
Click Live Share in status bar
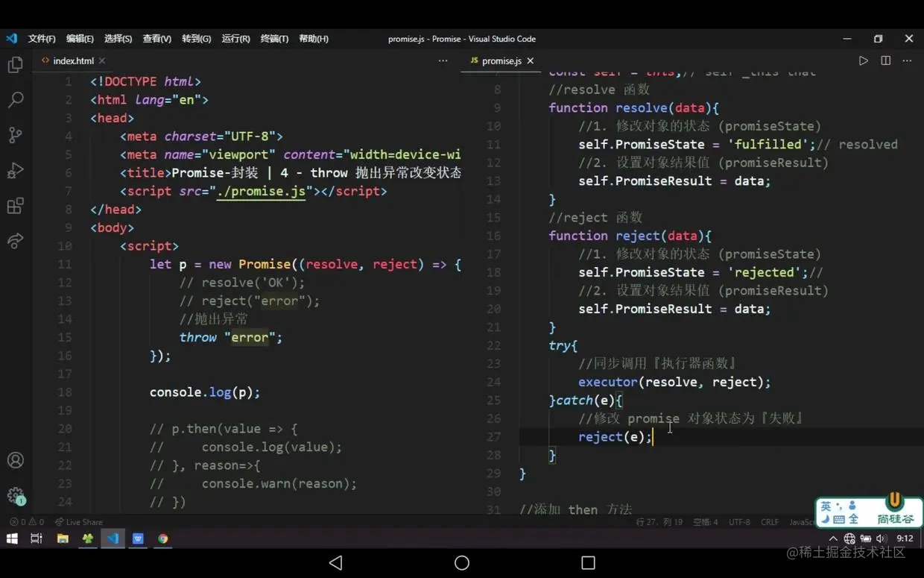click(x=79, y=522)
